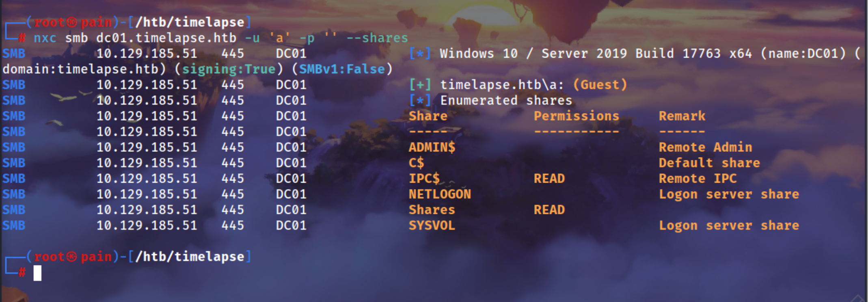Click the block cursor at the bottom prompt
The image size is (868, 302).
pos(37,273)
